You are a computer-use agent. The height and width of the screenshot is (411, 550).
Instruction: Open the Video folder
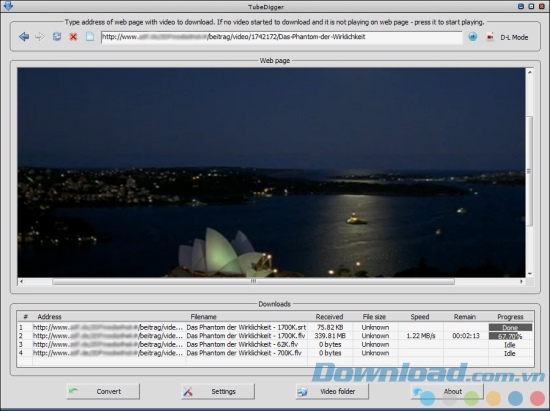(333, 391)
